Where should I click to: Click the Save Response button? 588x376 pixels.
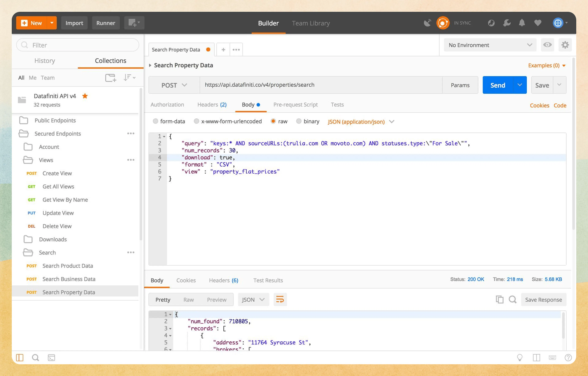pyautogui.click(x=544, y=300)
